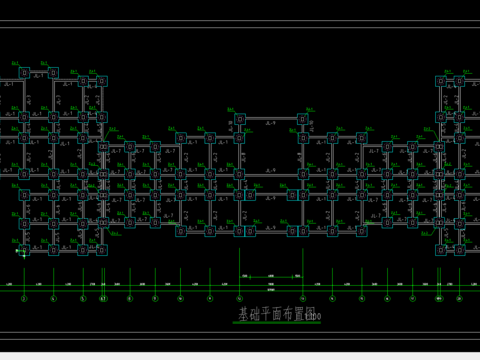Screen dimensions: 480x360
Task: Click the leftmost grid axis bubble
Action: coord(24,299)
